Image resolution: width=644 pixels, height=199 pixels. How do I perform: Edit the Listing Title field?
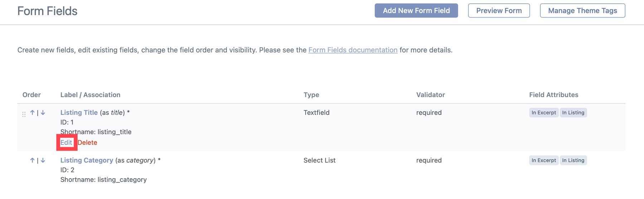coord(66,142)
